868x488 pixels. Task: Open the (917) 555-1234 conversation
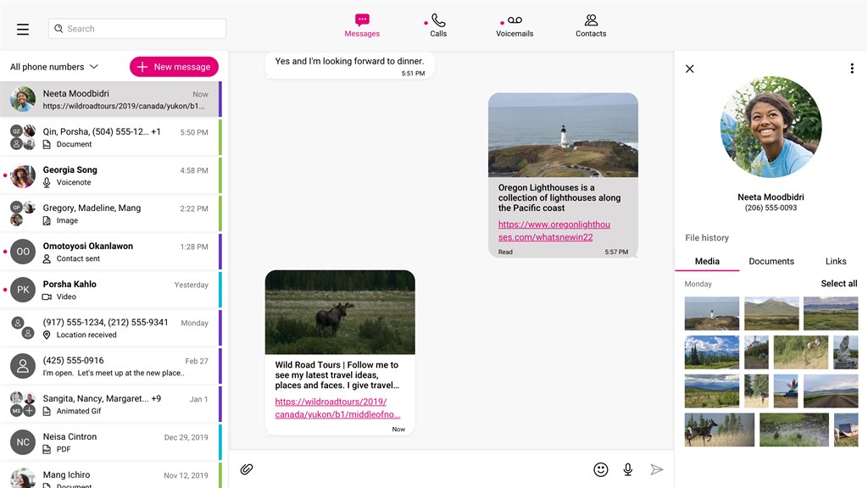pyautogui.click(x=111, y=328)
